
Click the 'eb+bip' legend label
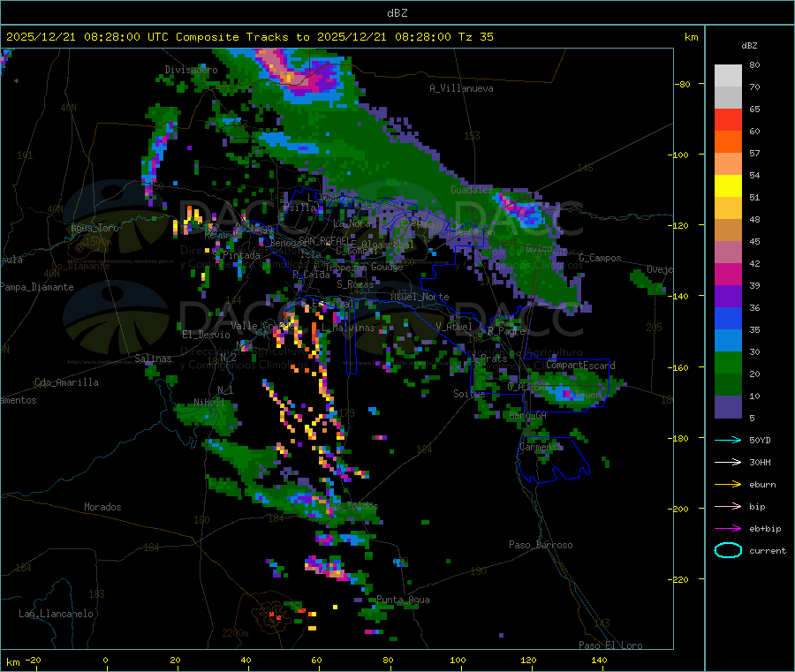(x=765, y=529)
